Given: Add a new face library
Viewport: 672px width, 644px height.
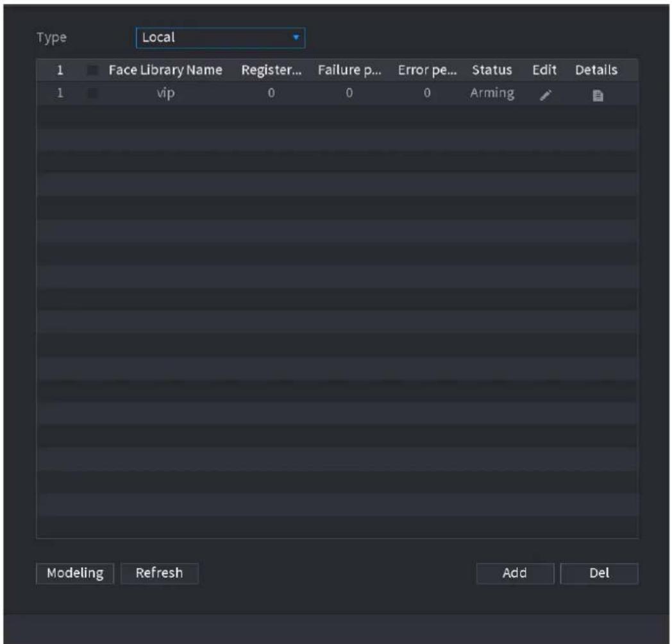Looking at the screenshot, I should tap(515, 573).
